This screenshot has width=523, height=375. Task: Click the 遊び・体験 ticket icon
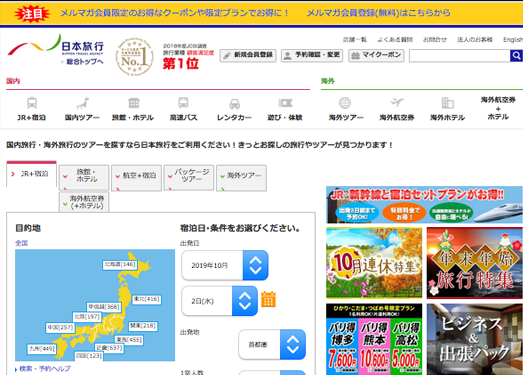(285, 103)
